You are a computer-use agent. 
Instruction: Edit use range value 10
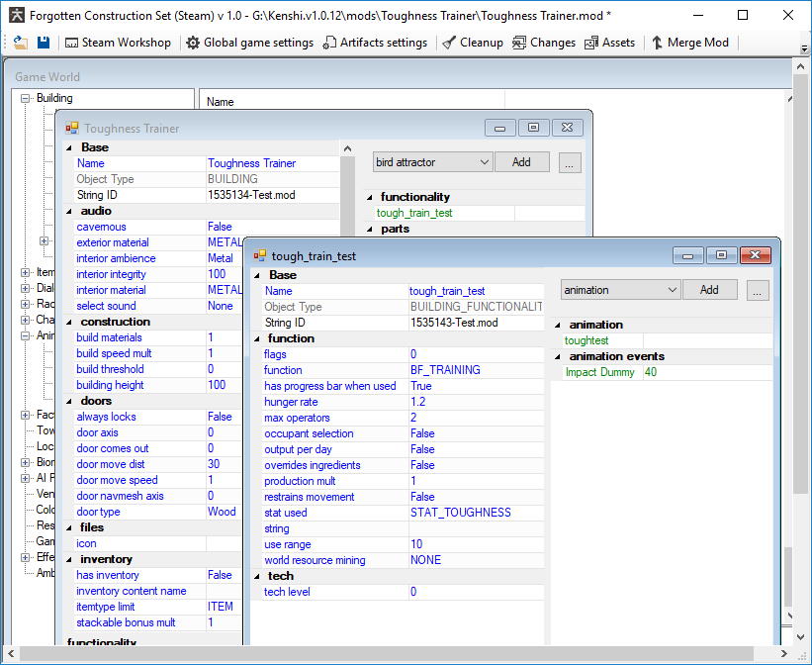pos(476,544)
